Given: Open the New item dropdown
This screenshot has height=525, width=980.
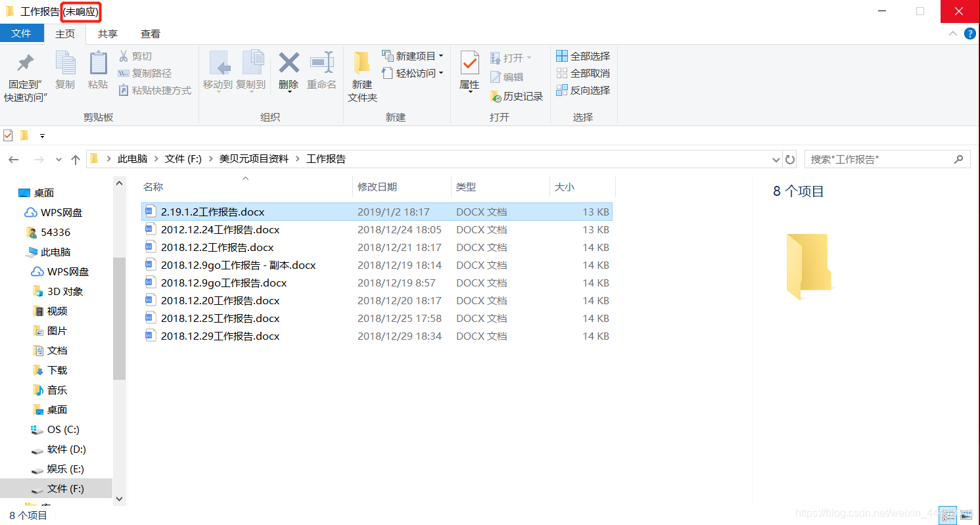Looking at the screenshot, I should 413,57.
